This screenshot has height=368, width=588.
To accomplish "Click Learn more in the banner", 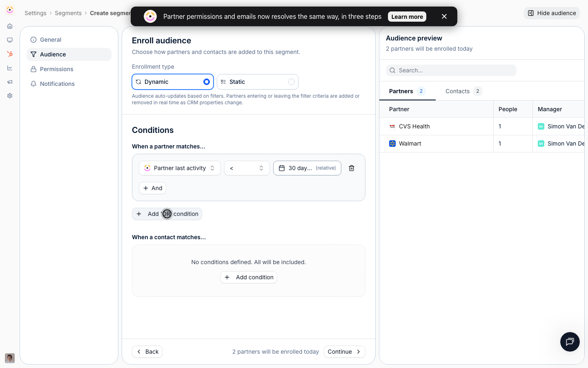I will tap(407, 17).
